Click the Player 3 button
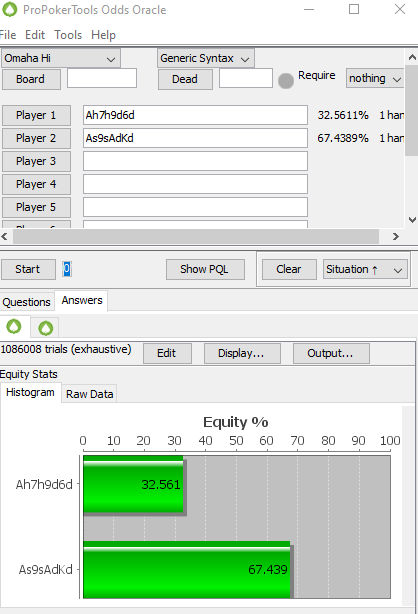This screenshot has height=614, width=418. [36, 161]
